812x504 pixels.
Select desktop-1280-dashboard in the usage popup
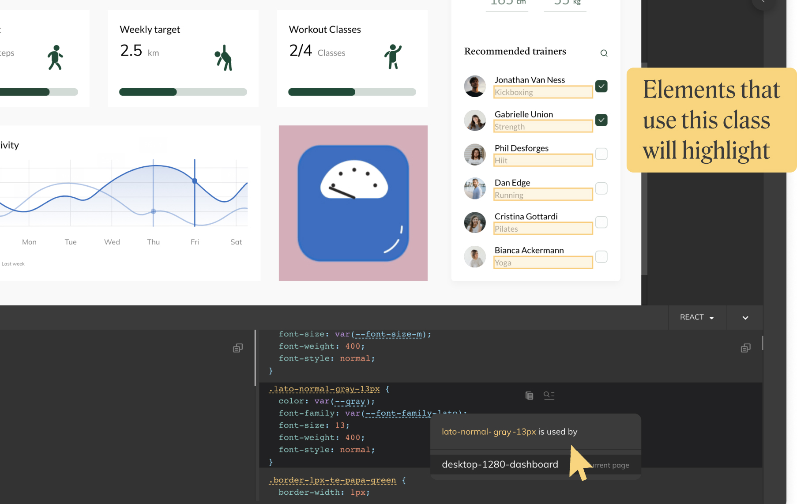(500, 464)
